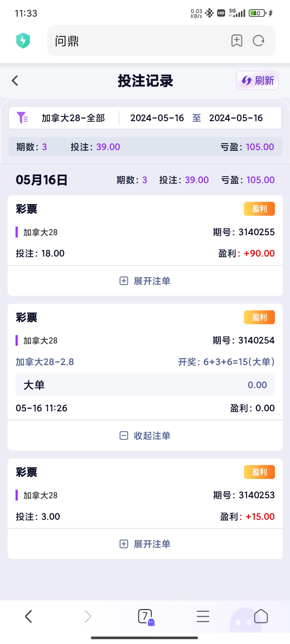
Task: Expand bet slip for issue 3140255
Action: [x=145, y=281]
